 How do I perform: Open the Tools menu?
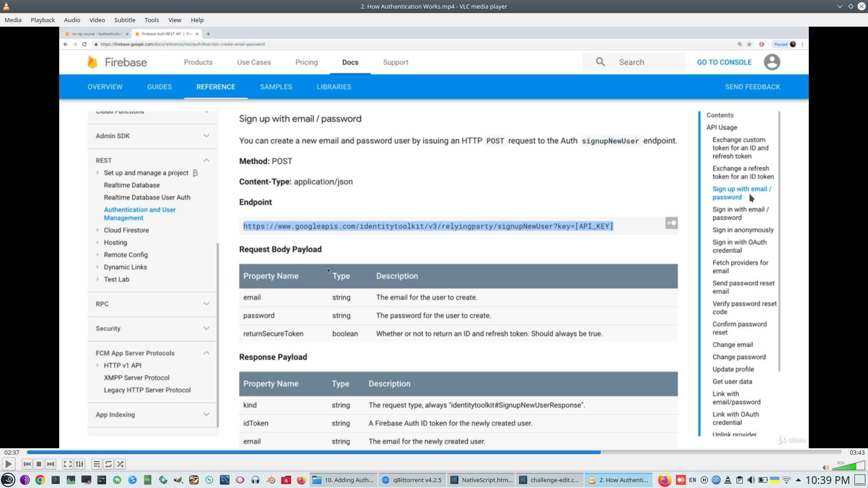151,20
